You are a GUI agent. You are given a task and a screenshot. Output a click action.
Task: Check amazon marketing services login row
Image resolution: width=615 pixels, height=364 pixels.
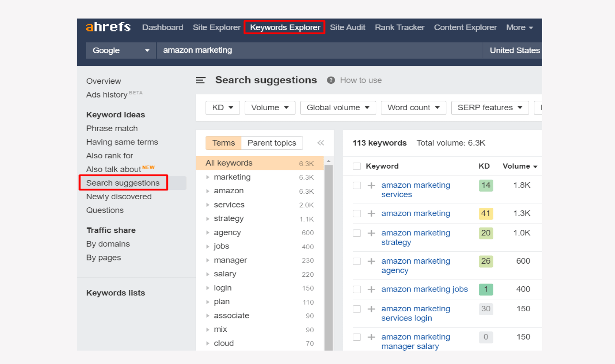pos(357,309)
